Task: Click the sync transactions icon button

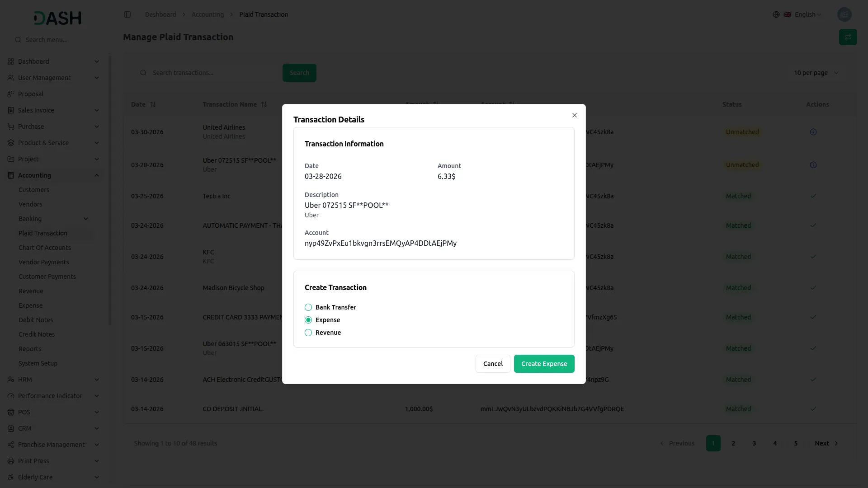Action: pyautogui.click(x=848, y=37)
